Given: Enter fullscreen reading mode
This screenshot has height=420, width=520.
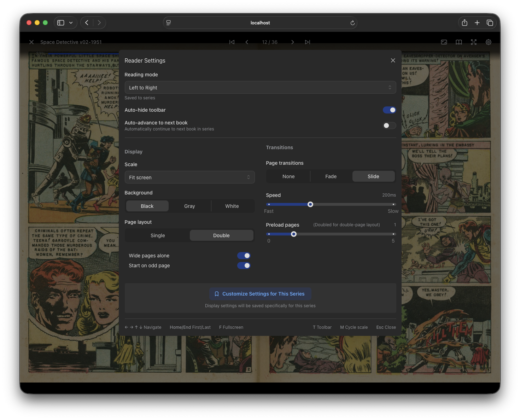Looking at the screenshot, I should 474,42.
